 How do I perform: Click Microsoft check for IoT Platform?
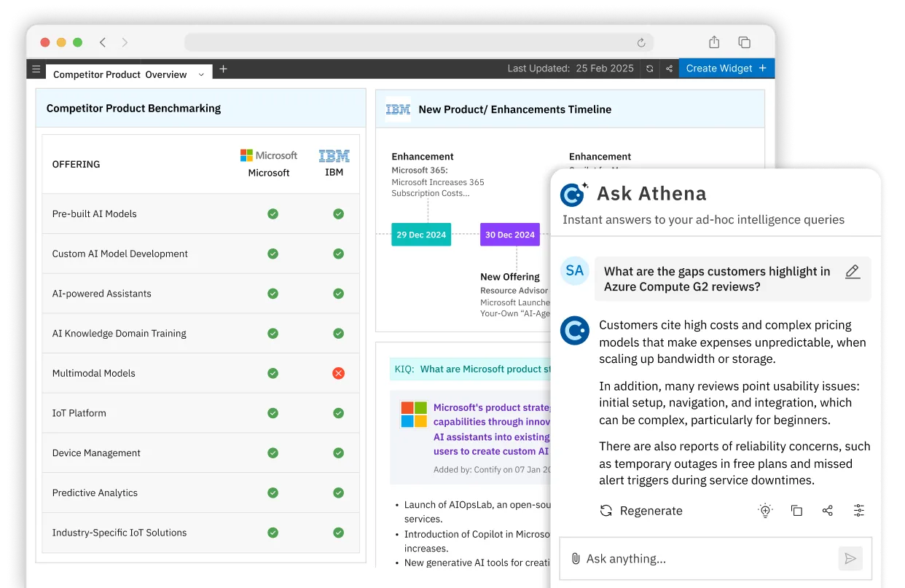tap(273, 413)
